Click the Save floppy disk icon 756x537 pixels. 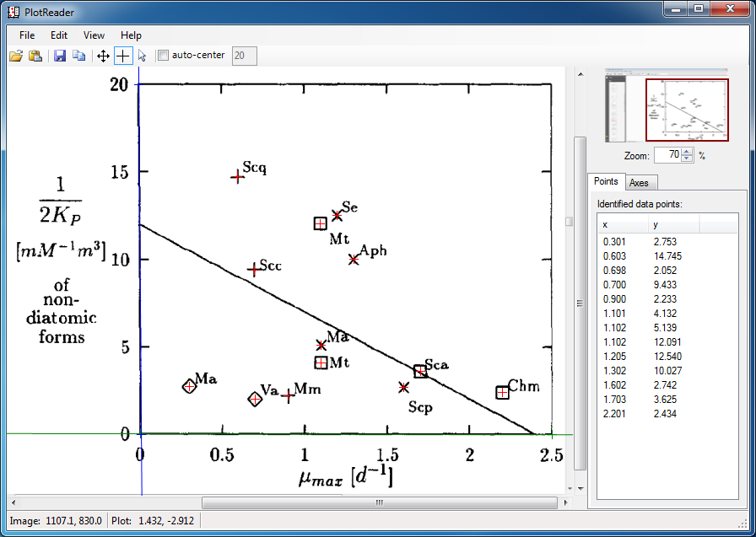pyautogui.click(x=60, y=56)
